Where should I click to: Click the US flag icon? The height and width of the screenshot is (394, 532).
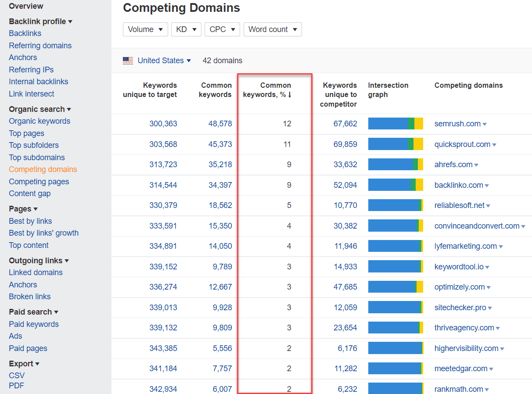[x=127, y=61]
